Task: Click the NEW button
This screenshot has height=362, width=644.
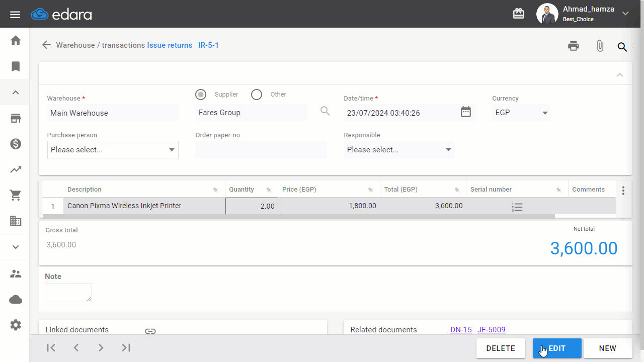Action: pyautogui.click(x=608, y=348)
